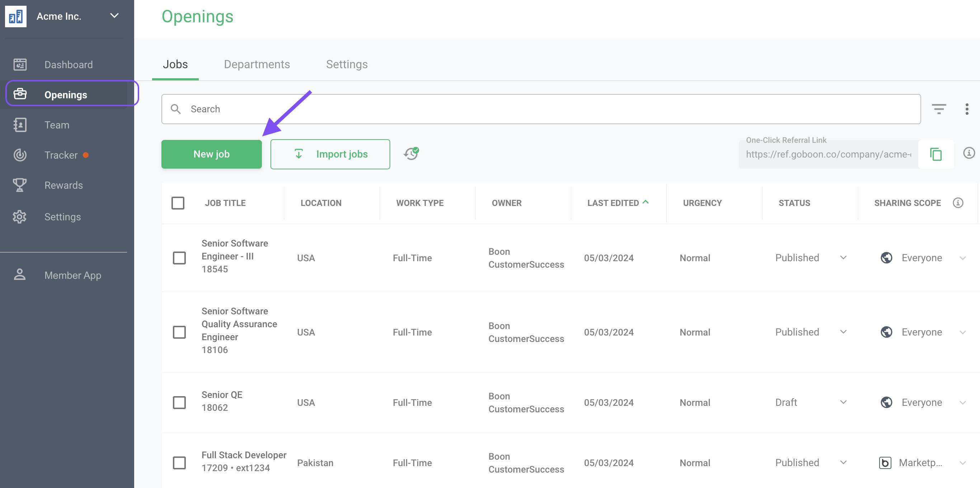
Task: Expand Marketplace sharing scope for Full Stack Developer
Action: (962, 463)
